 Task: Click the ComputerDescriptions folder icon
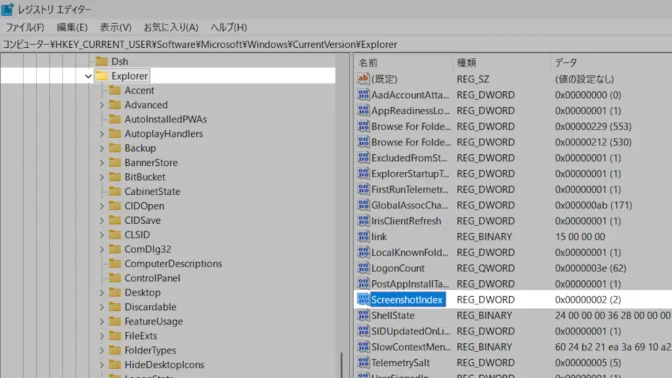(x=115, y=264)
